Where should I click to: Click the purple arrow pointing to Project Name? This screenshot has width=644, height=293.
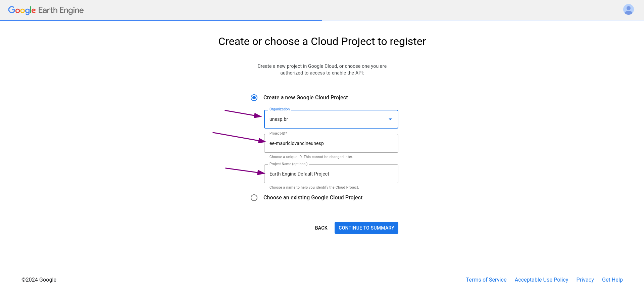point(245,171)
